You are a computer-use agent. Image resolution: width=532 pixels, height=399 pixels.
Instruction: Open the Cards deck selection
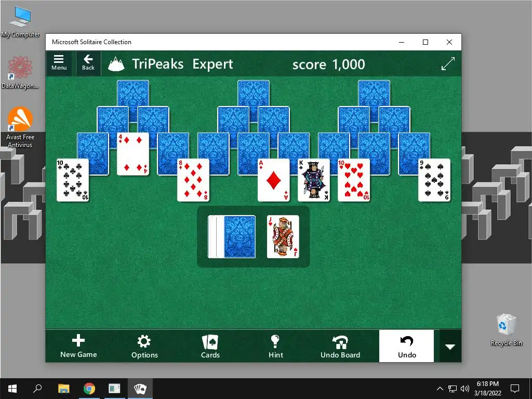(210, 345)
